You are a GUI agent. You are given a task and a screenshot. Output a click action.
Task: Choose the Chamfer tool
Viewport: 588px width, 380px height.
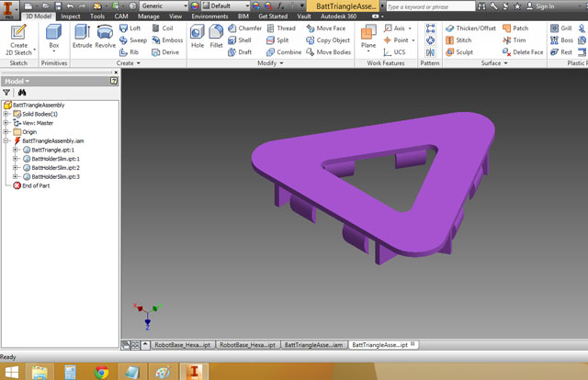click(245, 28)
